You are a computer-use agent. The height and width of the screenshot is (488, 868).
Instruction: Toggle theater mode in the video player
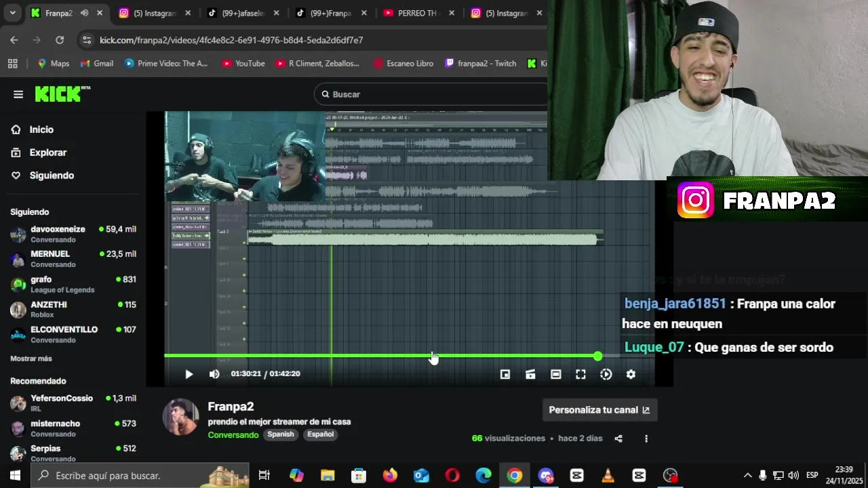coord(555,374)
